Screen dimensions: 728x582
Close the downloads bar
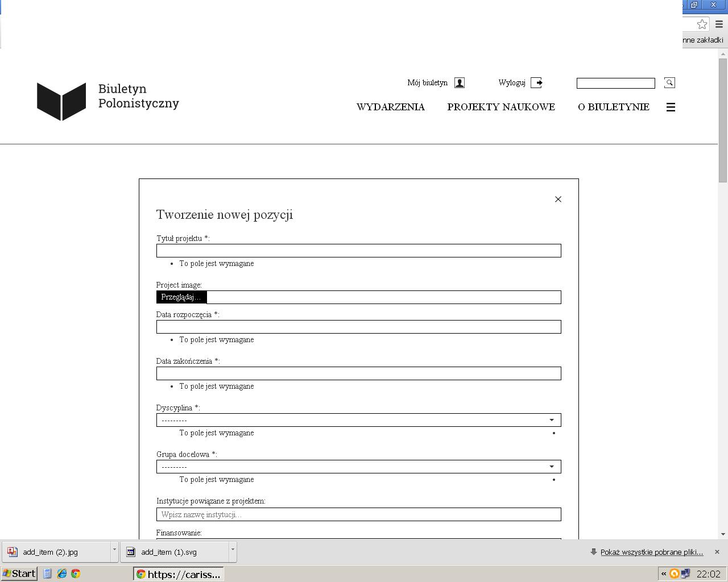(x=717, y=552)
